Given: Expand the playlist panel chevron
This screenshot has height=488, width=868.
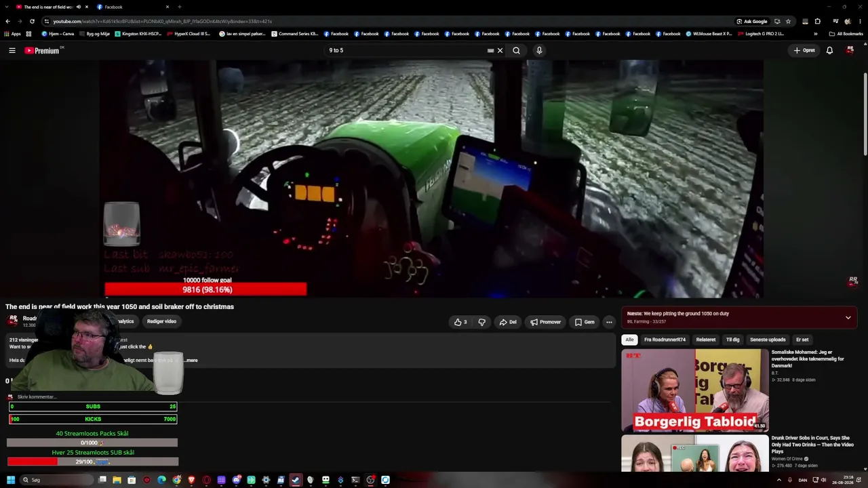Looking at the screenshot, I should [x=848, y=317].
